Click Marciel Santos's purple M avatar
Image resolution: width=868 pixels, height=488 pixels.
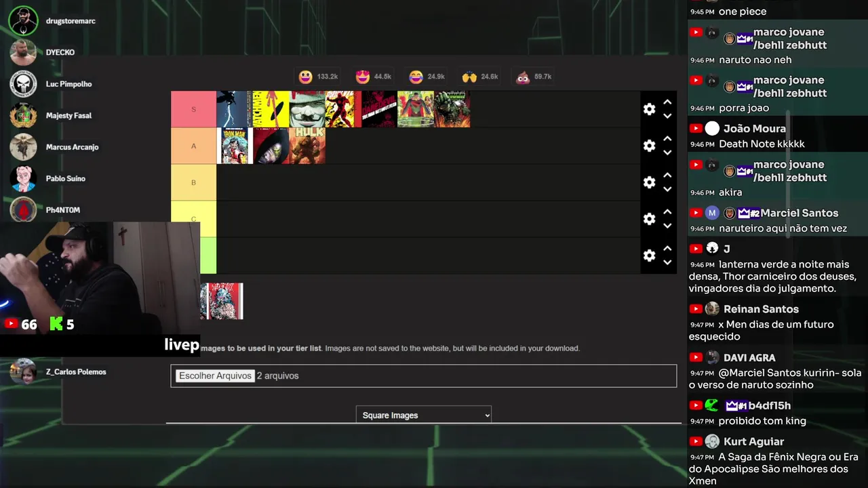[712, 213]
